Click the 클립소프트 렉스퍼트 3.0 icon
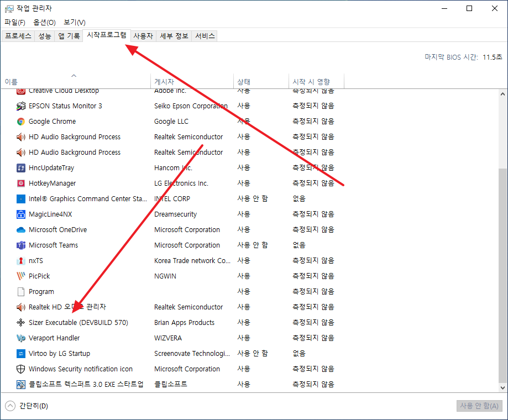Image resolution: width=508 pixels, height=420 pixels. click(21, 385)
